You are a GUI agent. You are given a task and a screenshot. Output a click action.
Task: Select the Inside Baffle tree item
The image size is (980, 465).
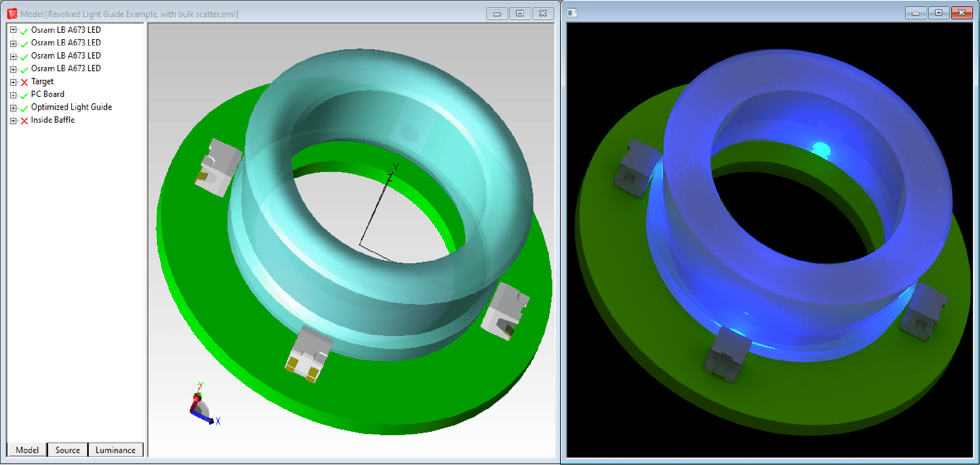point(53,120)
